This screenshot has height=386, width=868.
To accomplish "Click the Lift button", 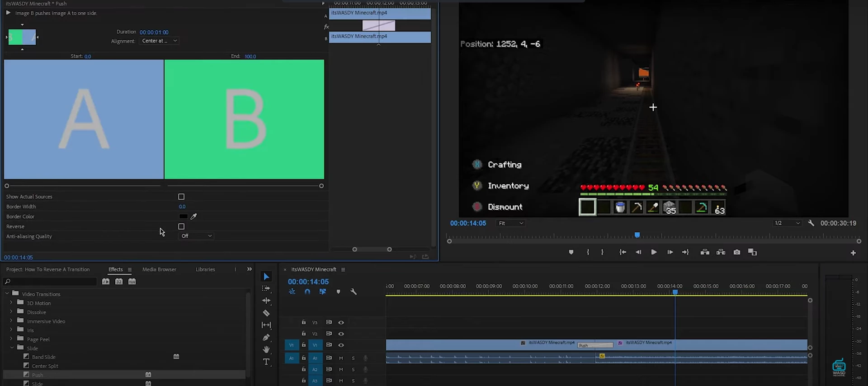I will pos(705,252).
